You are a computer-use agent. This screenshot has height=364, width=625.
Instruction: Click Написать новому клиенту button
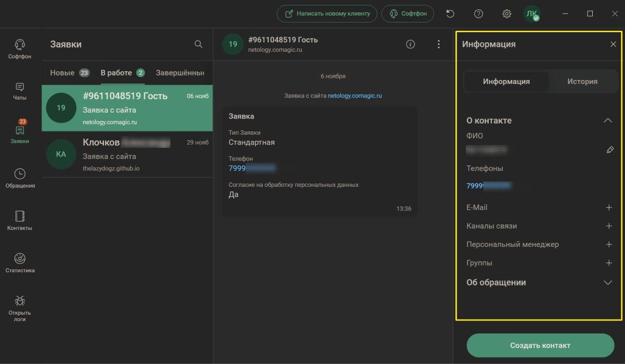(327, 14)
